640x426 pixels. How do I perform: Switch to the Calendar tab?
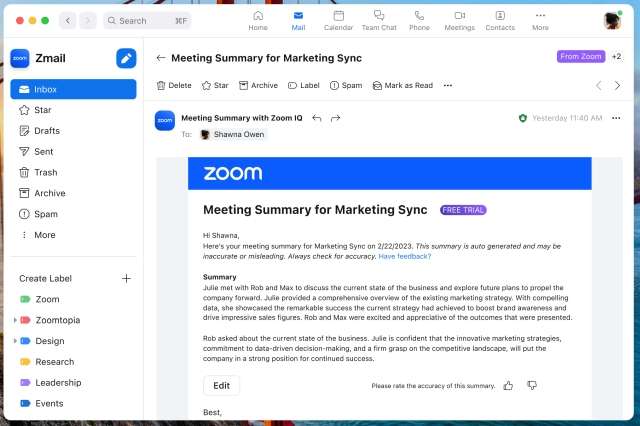click(338, 20)
